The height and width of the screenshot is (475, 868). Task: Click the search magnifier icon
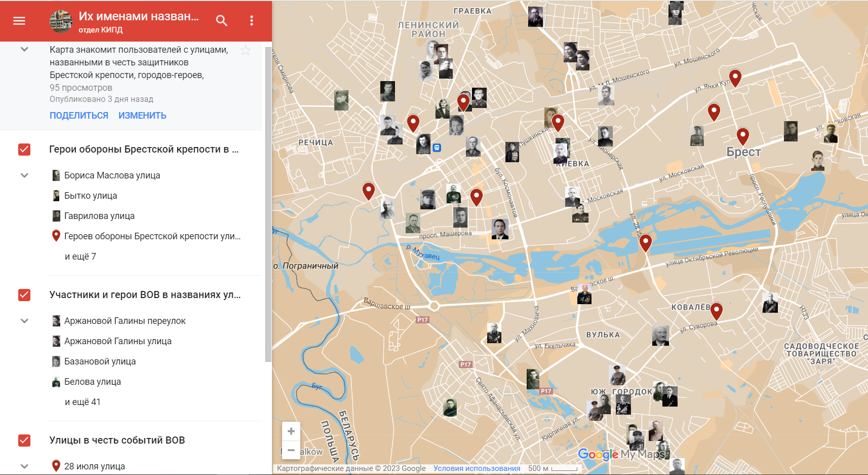click(221, 21)
